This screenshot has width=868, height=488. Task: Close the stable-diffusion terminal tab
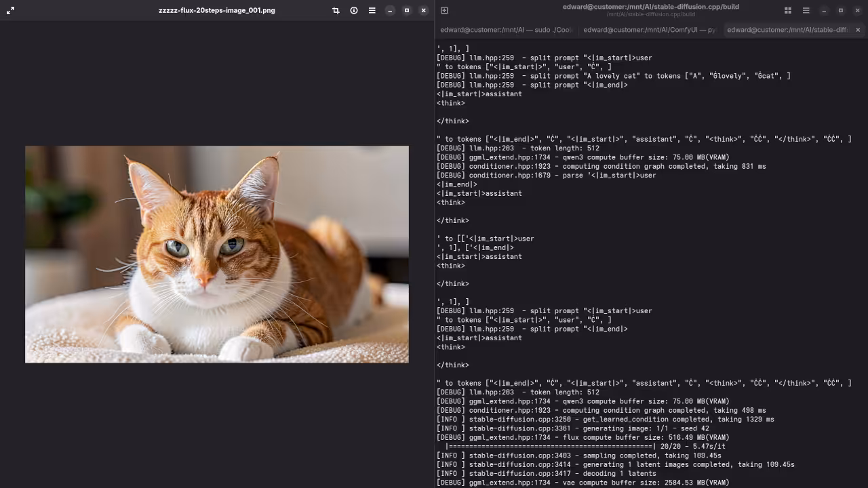[858, 30]
